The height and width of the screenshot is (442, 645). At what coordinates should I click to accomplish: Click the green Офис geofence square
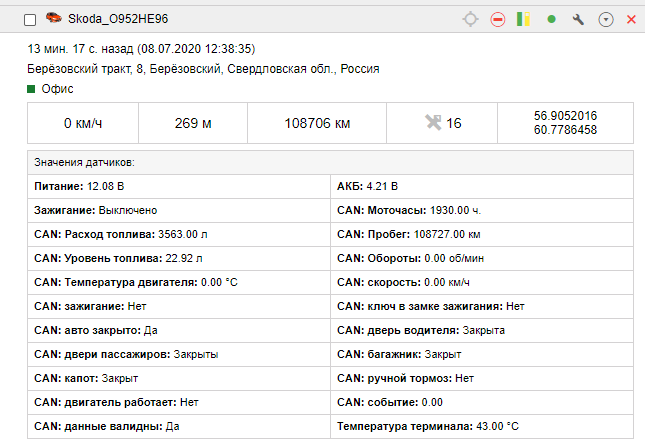tap(32, 89)
